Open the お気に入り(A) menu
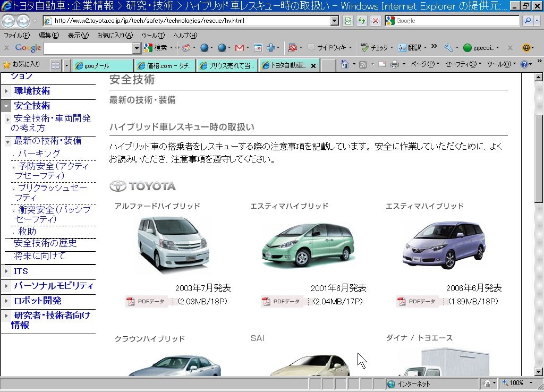Image resolution: width=544 pixels, height=392 pixels. (115, 36)
